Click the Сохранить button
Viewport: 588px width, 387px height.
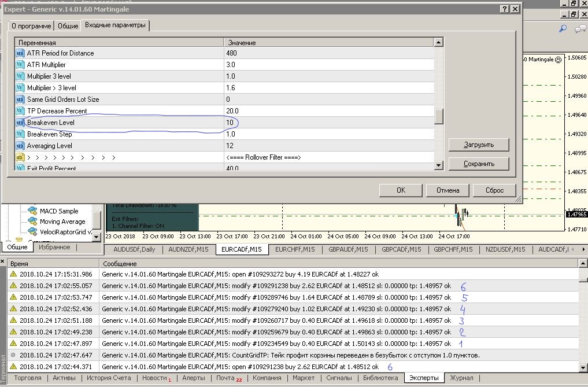point(479,164)
